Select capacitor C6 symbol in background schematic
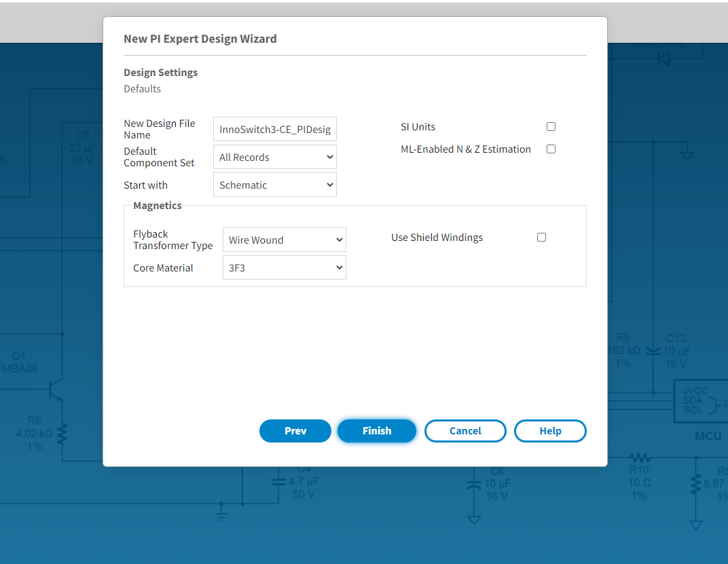 click(x=474, y=485)
